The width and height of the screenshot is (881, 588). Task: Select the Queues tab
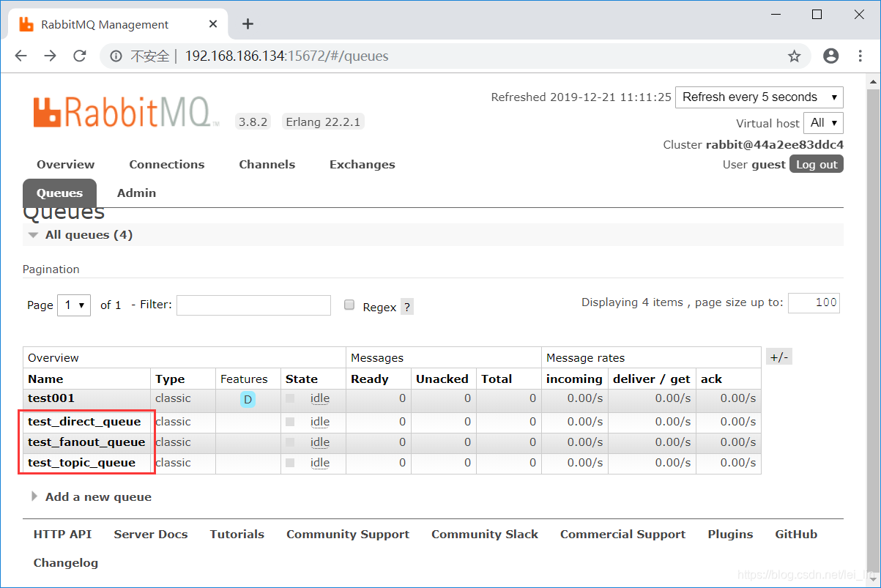(x=60, y=193)
